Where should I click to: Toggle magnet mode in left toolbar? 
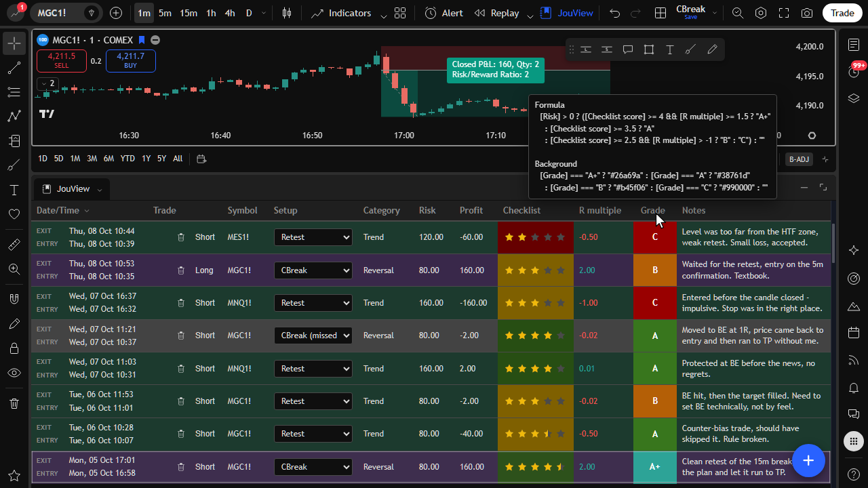[14, 298]
